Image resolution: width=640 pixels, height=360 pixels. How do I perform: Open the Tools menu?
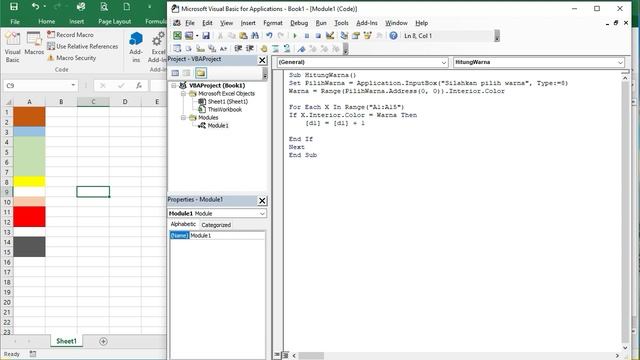[x=341, y=23]
